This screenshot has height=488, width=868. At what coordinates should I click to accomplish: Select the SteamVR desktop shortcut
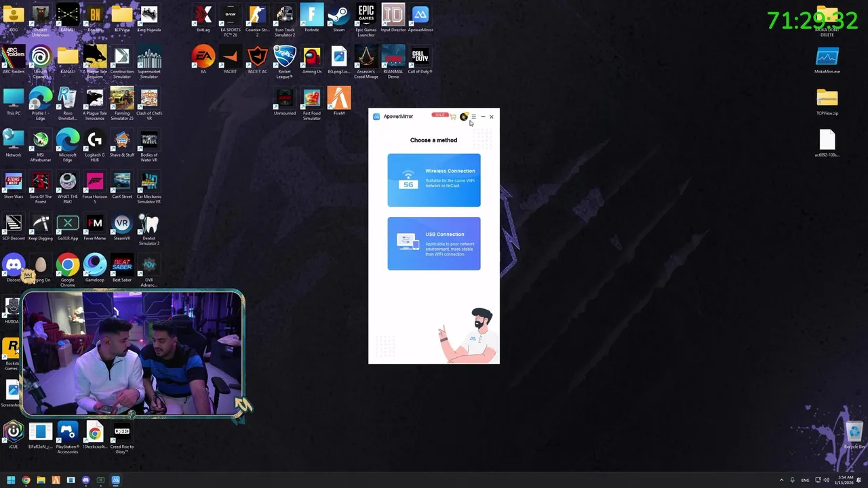(x=122, y=228)
